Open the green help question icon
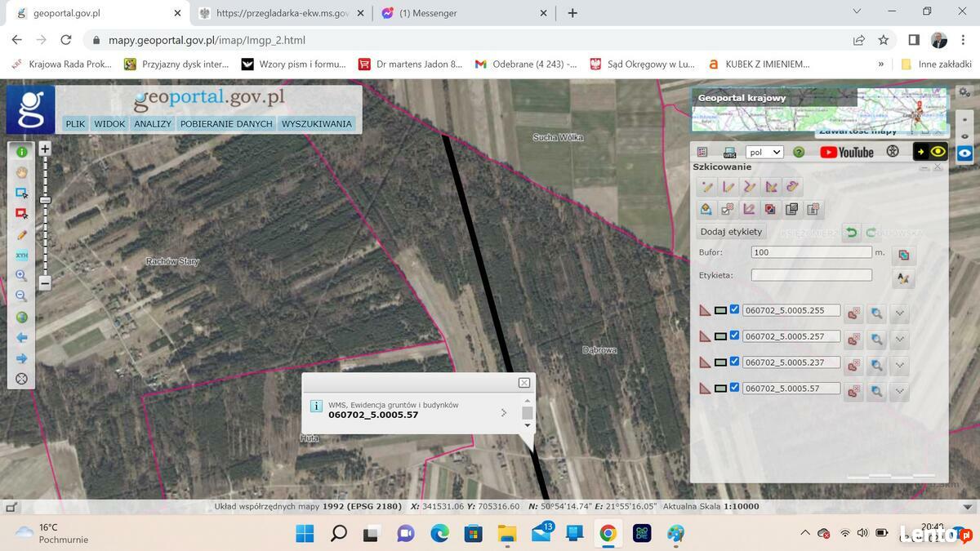This screenshot has width=980, height=551. pyautogui.click(x=799, y=152)
